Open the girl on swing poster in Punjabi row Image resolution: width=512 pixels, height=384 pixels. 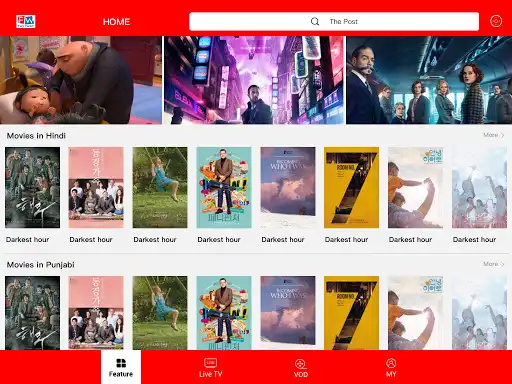(160, 313)
